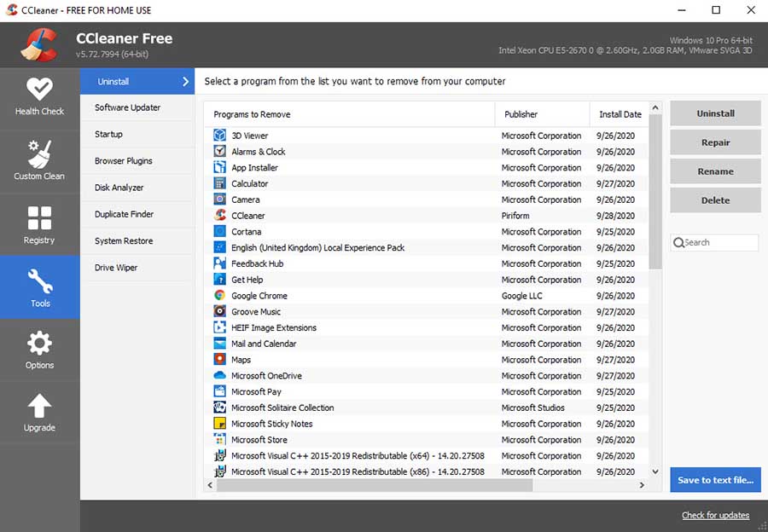Click the Microsoft Pay icon

pyautogui.click(x=220, y=391)
